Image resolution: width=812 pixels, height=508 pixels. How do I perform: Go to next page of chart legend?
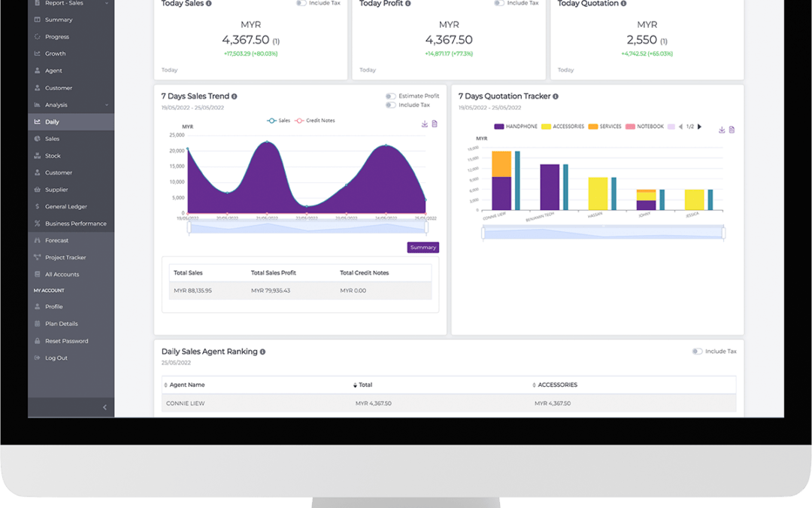click(x=699, y=126)
